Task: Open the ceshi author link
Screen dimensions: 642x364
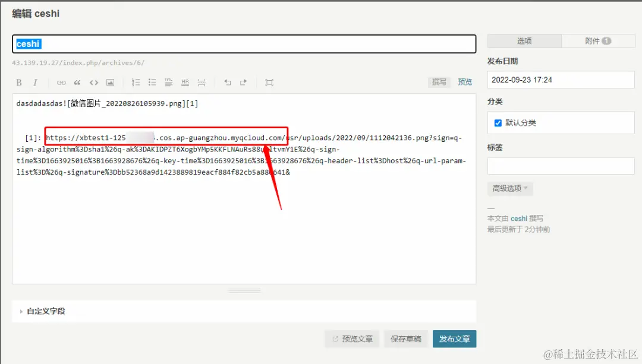Action: pos(518,219)
